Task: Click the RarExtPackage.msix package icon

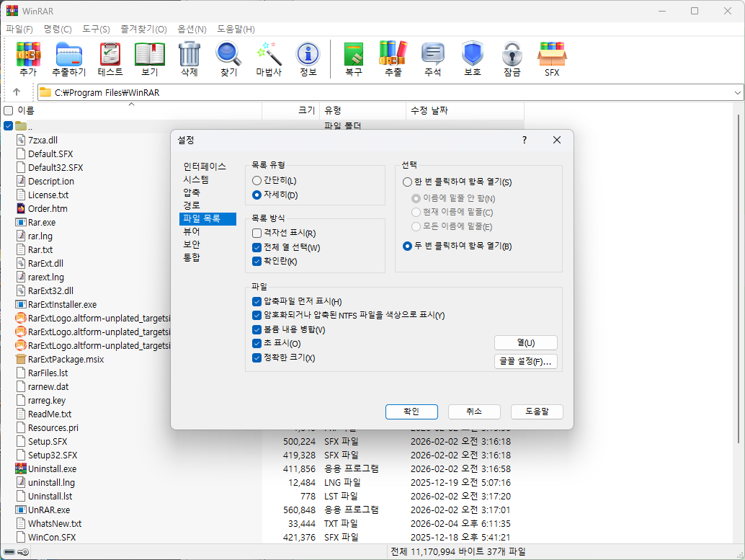Action: (21, 359)
